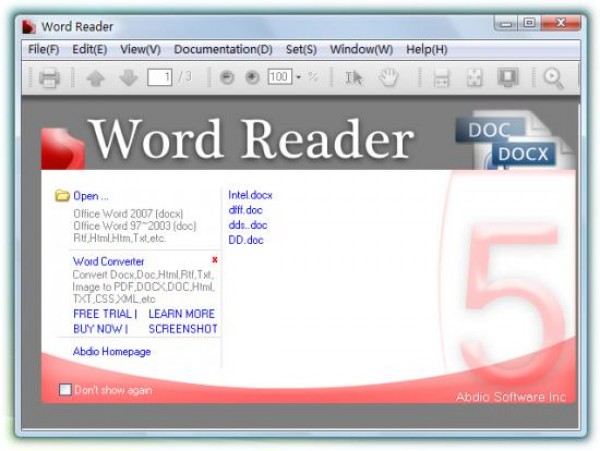
Task: Open recent file dff.doc
Action: coord(245,210)
